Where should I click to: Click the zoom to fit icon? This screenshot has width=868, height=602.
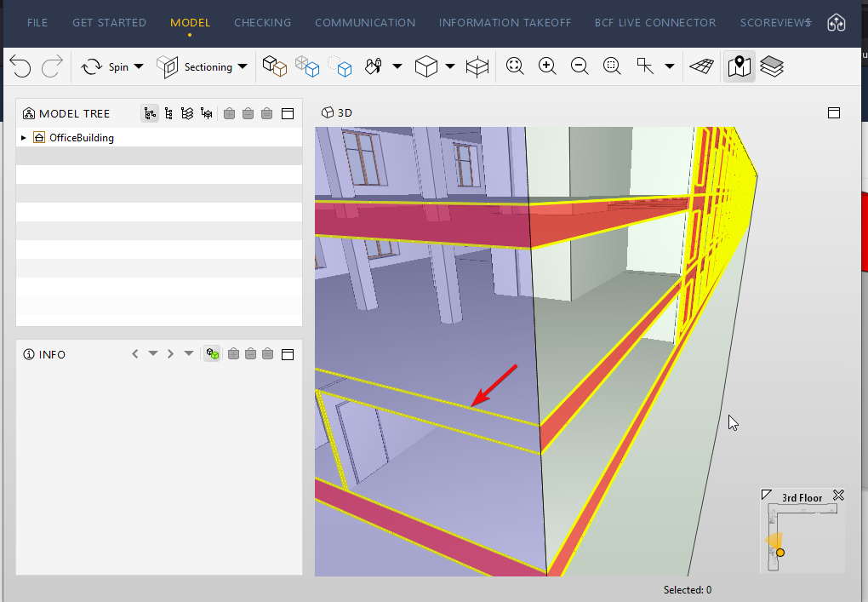coord(515,66)
